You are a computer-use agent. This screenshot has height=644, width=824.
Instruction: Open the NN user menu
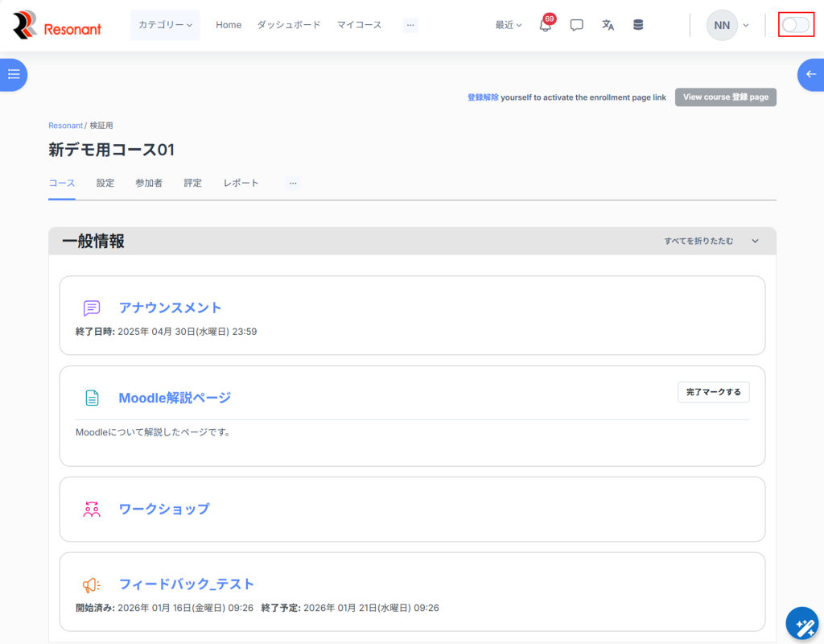pos(727,25)
